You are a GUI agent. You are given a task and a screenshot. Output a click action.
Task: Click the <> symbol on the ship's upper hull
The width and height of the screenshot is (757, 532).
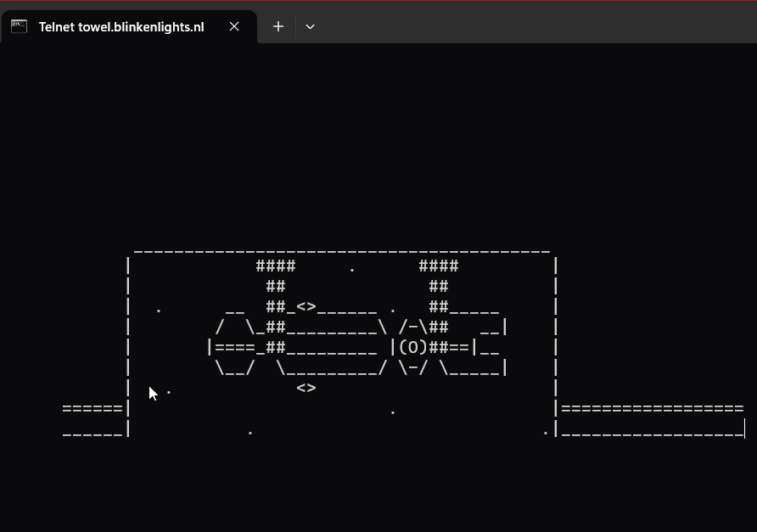(x=306, y=306)
